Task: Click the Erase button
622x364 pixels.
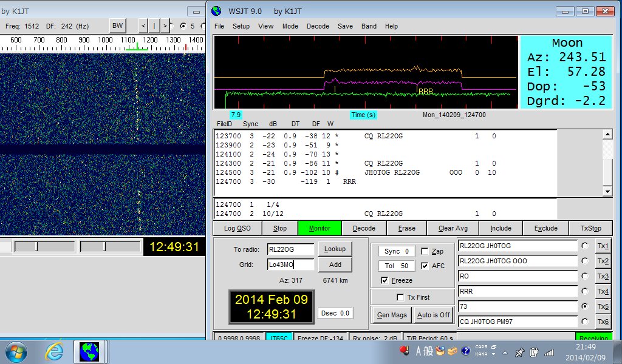Action: (x=406, y=228)
